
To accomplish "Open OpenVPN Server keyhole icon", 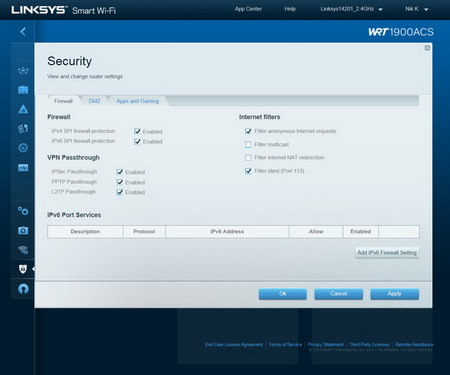I will (23, 289).
